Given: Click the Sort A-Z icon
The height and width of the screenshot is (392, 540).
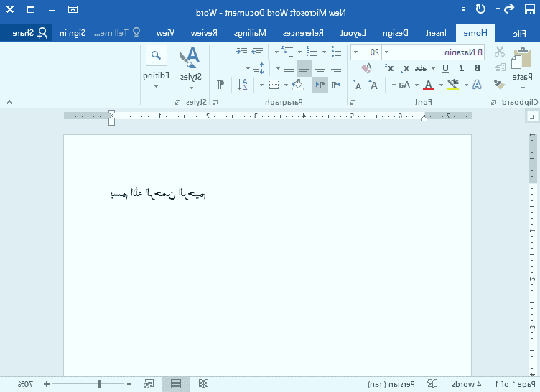Looking at the screenshot, I should 243,85.
